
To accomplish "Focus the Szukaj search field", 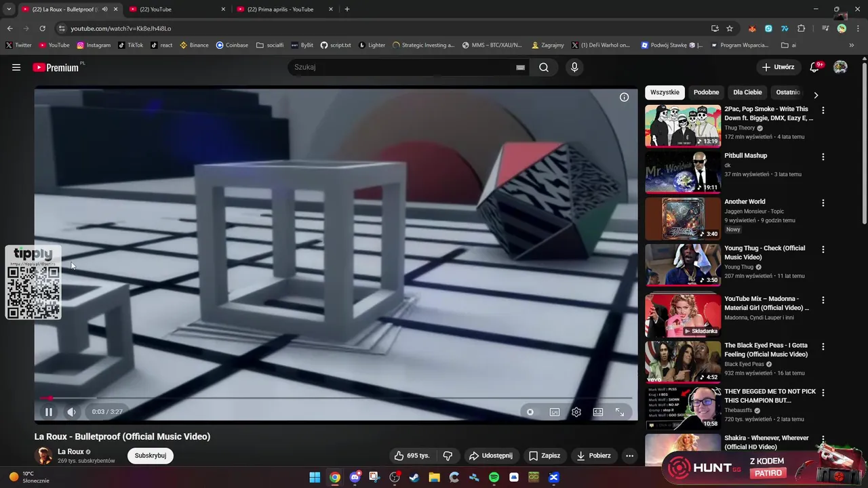I will tap(400, 67).
